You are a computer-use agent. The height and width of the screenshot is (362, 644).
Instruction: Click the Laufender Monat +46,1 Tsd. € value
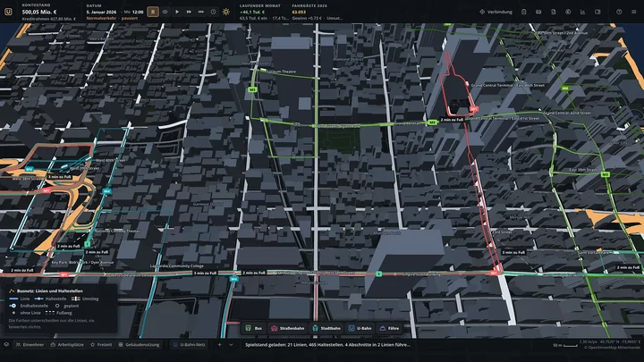click(252, 13)
